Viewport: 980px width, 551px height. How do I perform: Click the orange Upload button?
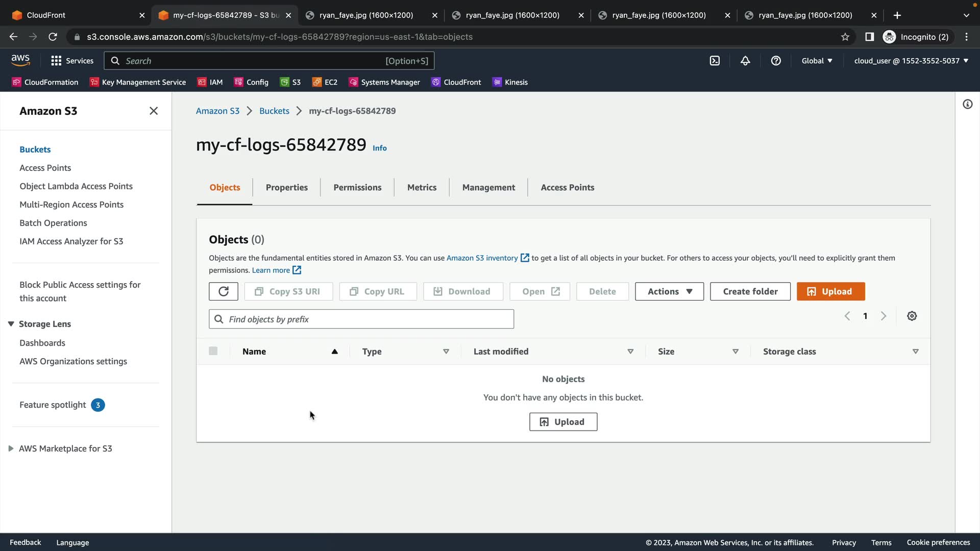pos(830,291)
